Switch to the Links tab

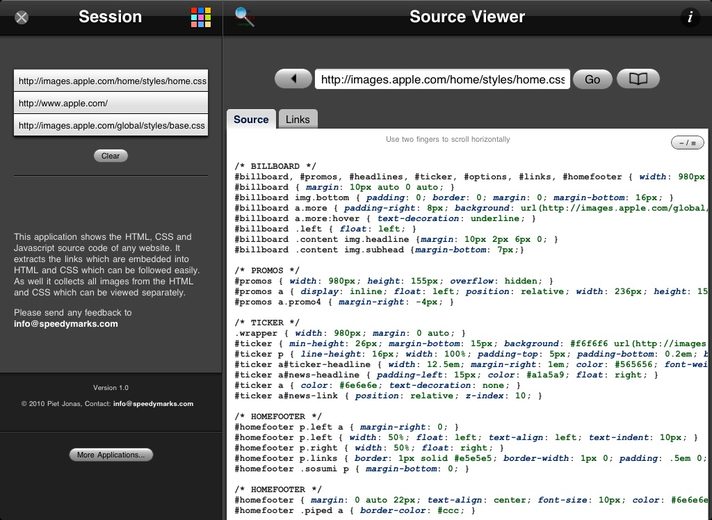(297, 119)
